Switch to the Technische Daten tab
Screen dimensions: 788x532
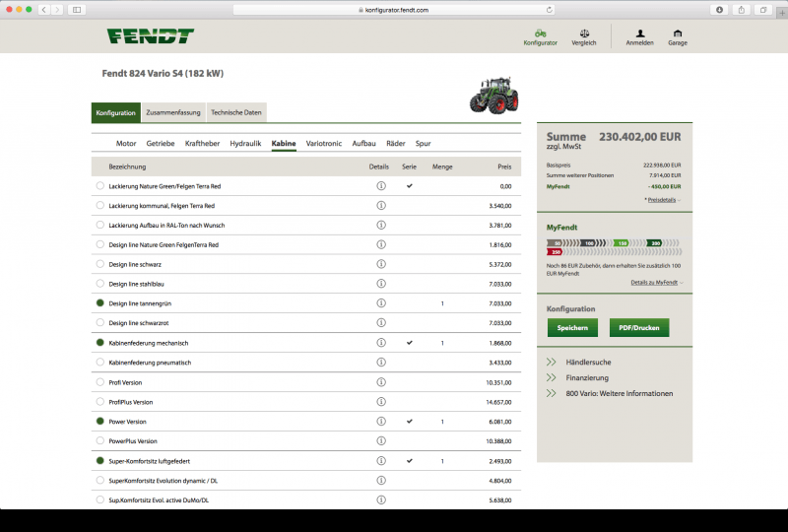236,112
